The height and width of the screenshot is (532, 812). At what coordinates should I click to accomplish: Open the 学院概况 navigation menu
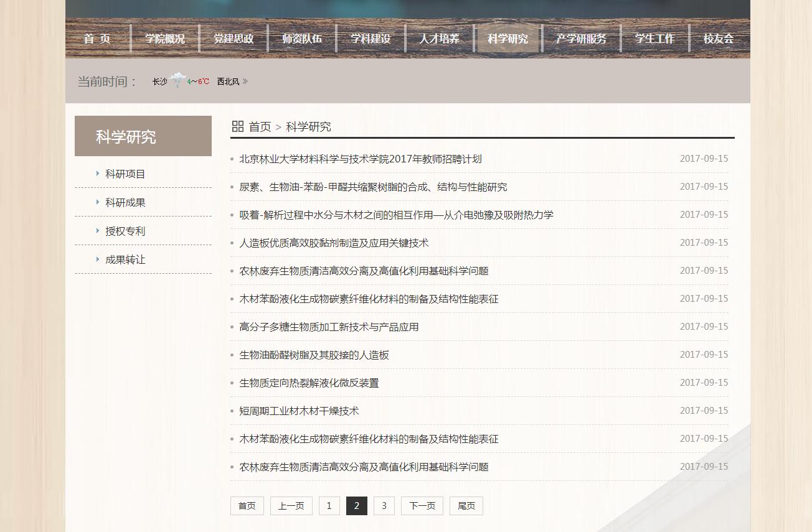click(x=165, y=39)
